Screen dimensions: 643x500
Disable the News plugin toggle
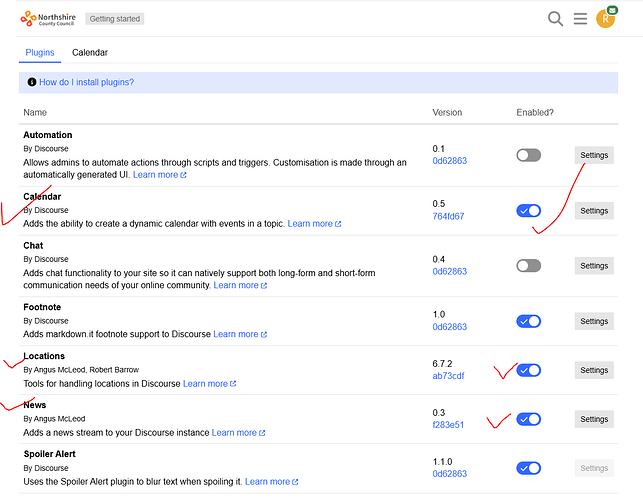pos(529,419)
